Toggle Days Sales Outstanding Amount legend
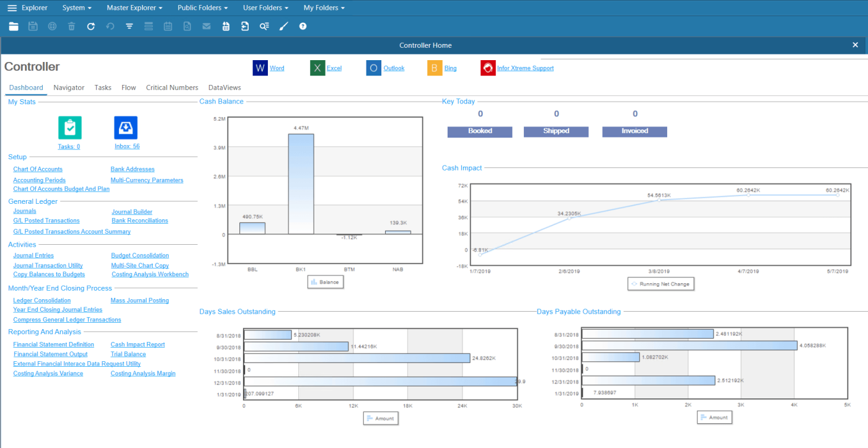This screenshot has height=448, width=868. pyautogui.click(x=380, y=418)
